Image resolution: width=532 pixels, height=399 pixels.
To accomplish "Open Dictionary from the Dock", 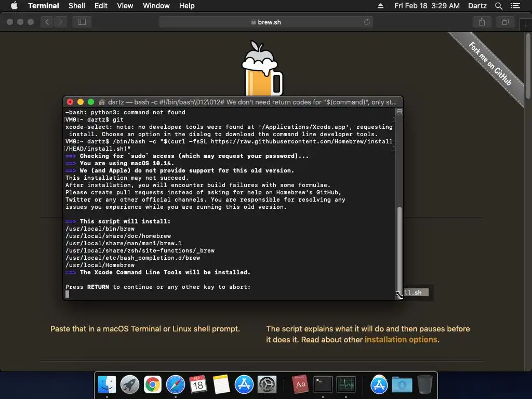I will [300, 385].
